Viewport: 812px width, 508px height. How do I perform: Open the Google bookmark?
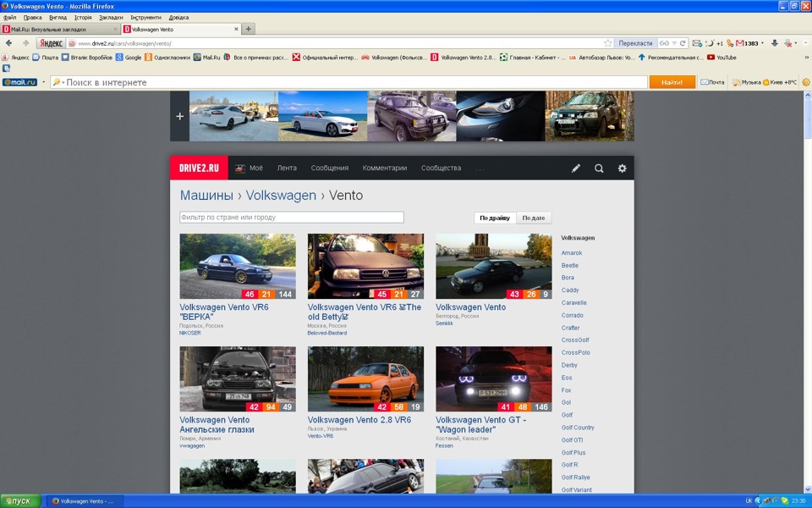click(x=129, y=58)
